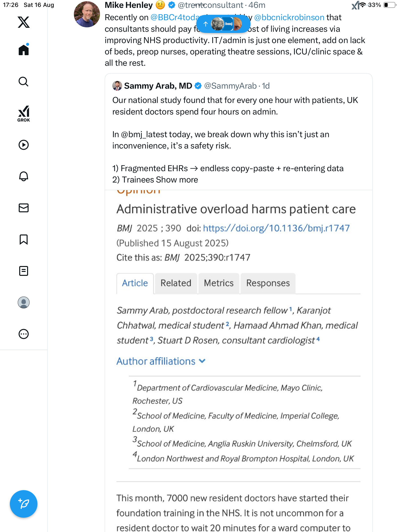Screen dimensions: 399x532
Task: Open the Profile avatar icon
Action: (x=24, y=302)
